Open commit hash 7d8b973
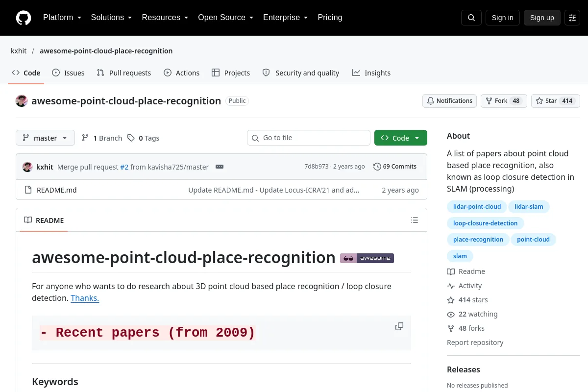This screenshot has width=588, height=392. point(317,167)
